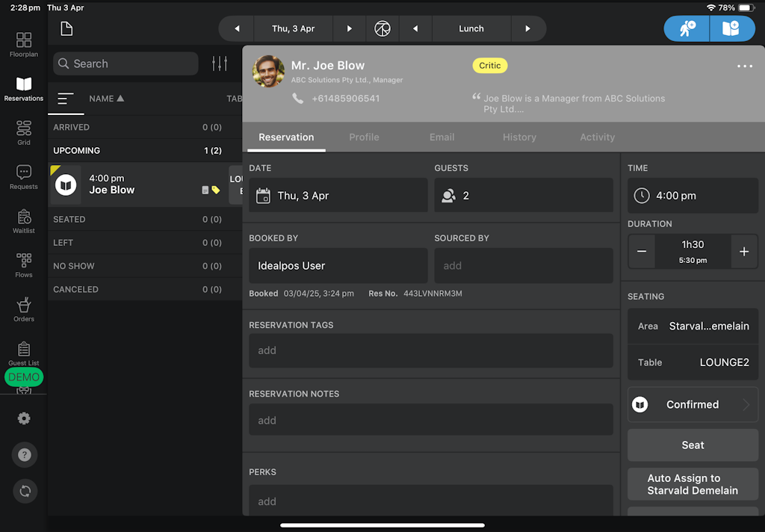Open the Flows sidebar icon
The image size is (765, 532).
[x=24, y=265]
